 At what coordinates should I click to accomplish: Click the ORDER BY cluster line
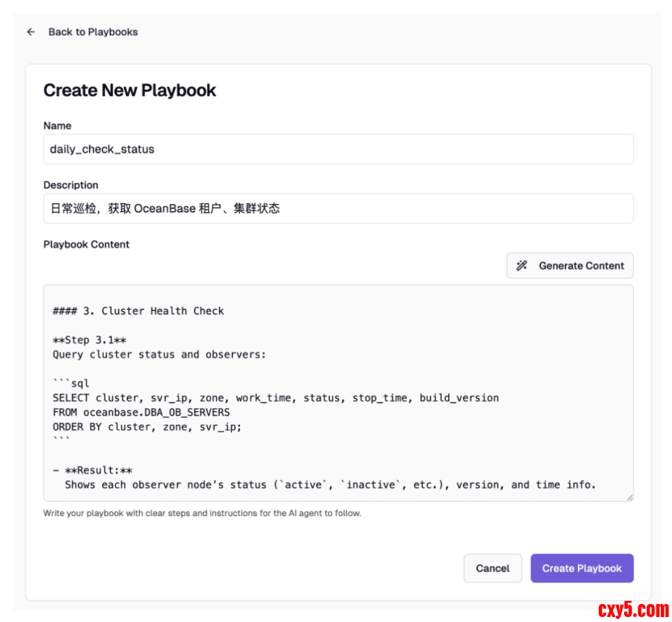click(x=147, y=427)
